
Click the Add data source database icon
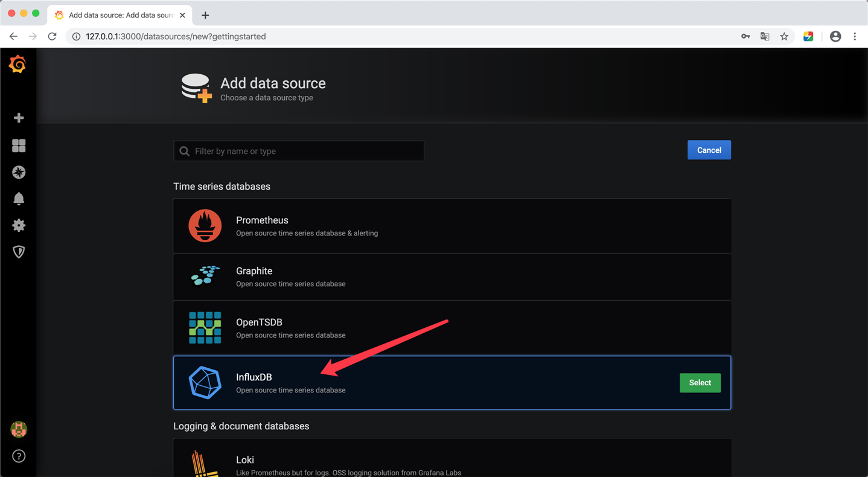click(197, 88)
